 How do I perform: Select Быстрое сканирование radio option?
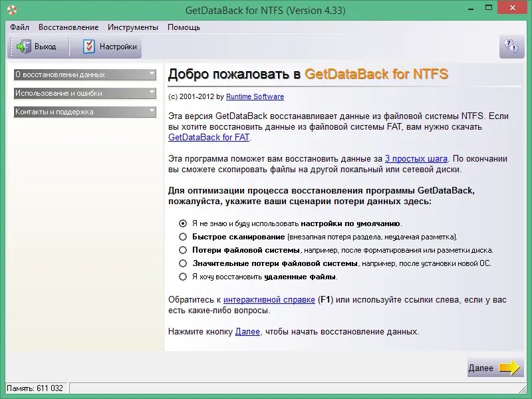(x=183, y=237)
